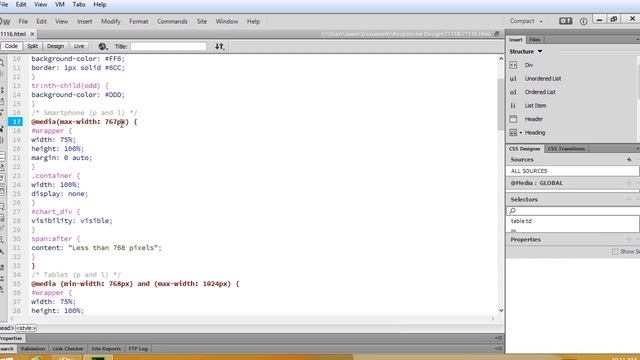Click the selector search magnifier icon

pyautogui.click(x=512, y=211)
